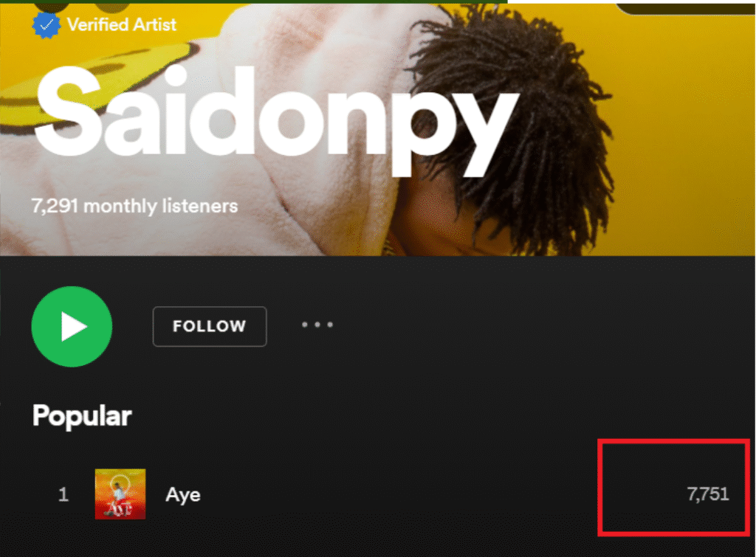This screenshot has height=557, width=756.
Task: Open the Aye album cover thumbnail
Action: click(120, 494)
